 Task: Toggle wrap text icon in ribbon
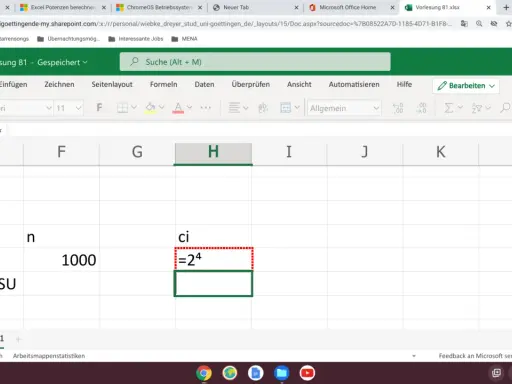tap(263, 108)
